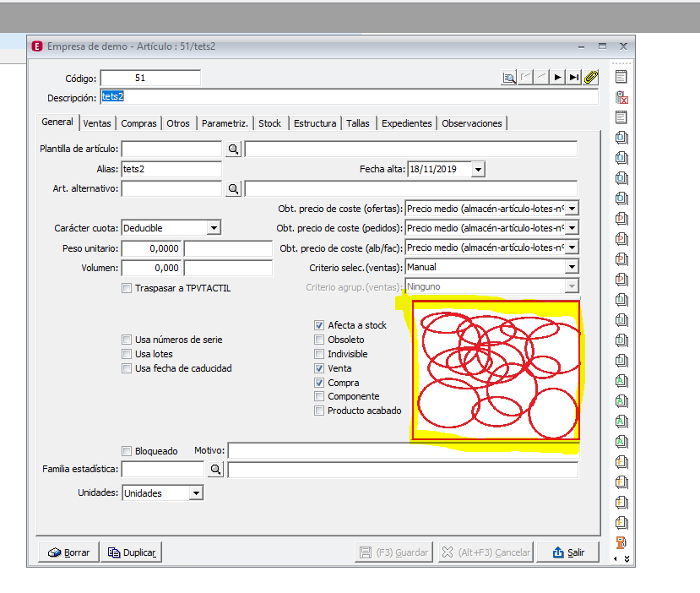Viewport: 700px width, 593px height.
Task: Click the Duplicar button
Action: coord(132,552)
